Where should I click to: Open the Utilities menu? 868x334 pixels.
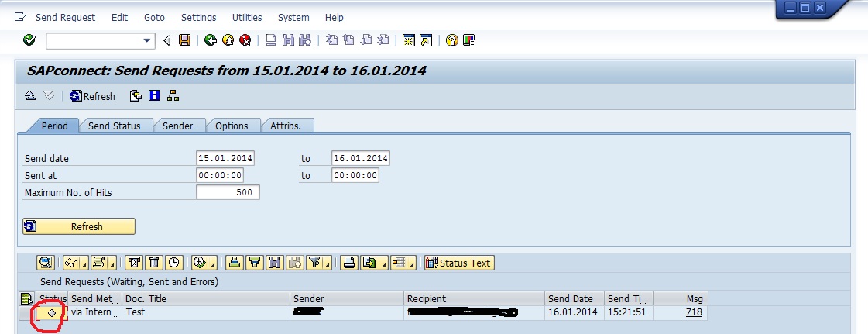click(x=247, y=18)
